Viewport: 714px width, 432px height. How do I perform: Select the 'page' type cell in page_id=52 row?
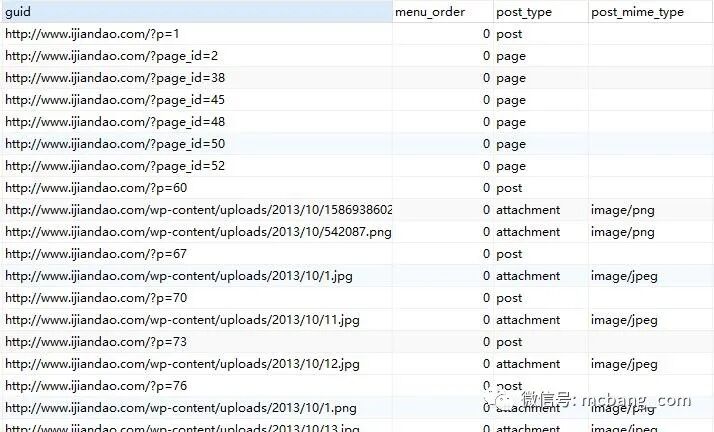541,166
